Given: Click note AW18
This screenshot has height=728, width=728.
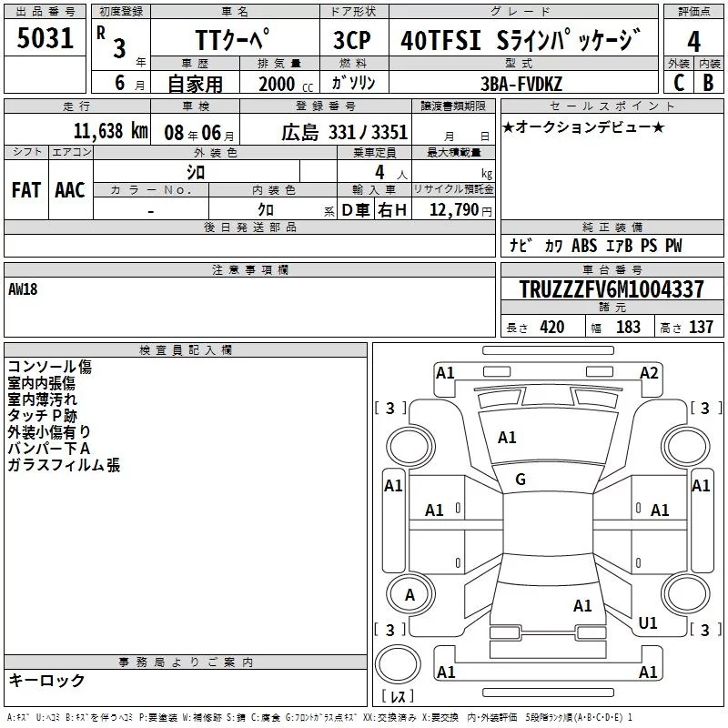Looking at the screenshot, I should point(23,289).
